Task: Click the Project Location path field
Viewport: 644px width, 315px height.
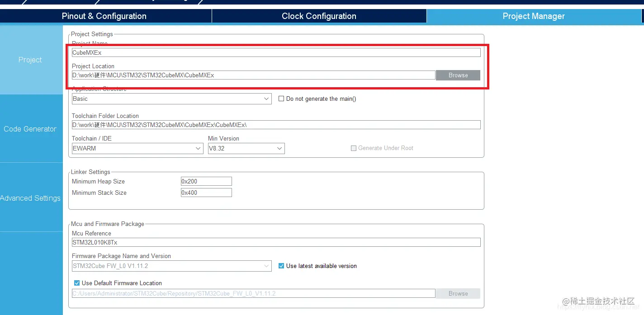Action: point(253,75)
